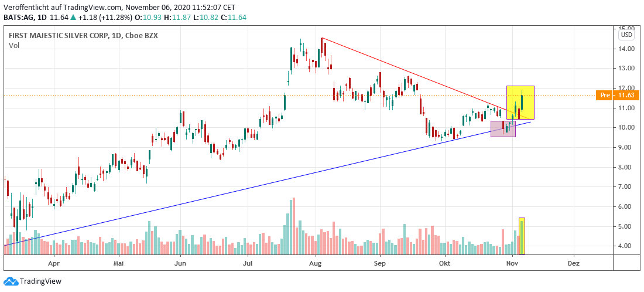Image resolution: width=644 pixels, height=292 pixels.
Task: Click the O:10.93 open value
Action: pyautogui.click(x=149, y=18)
